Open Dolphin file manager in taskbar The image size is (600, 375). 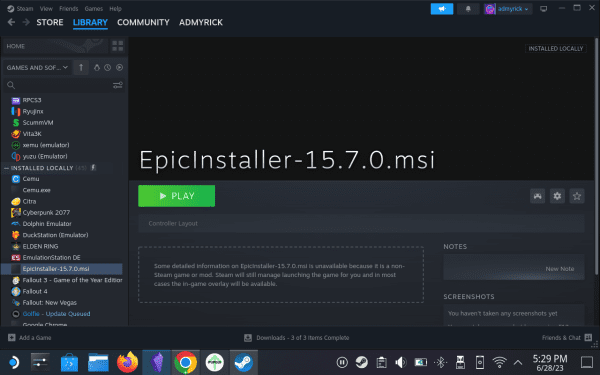[98, 362]
